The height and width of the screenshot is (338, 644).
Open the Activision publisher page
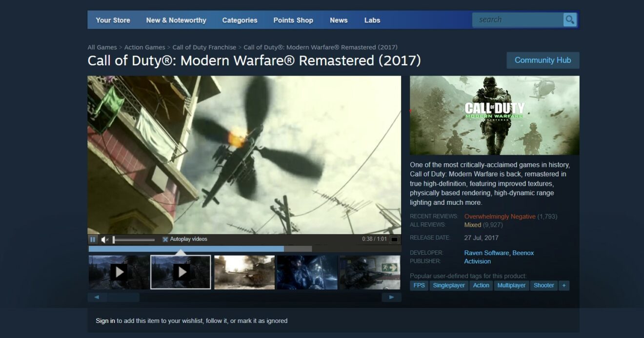pos(477,261)
